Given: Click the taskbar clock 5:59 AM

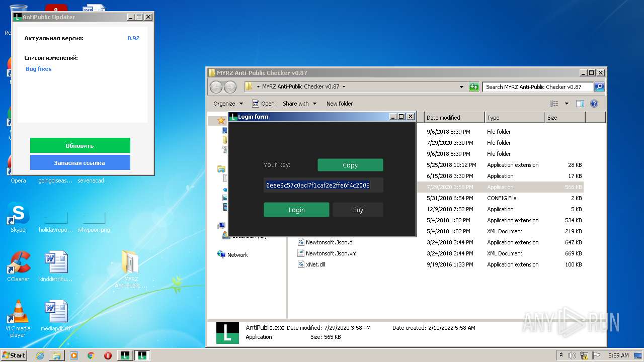Looking at the screenshot, I should 618,355.
